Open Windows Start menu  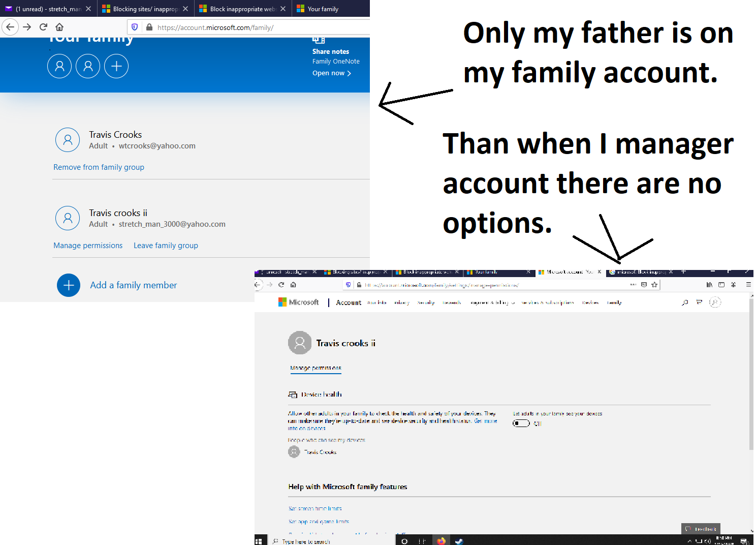259,541
